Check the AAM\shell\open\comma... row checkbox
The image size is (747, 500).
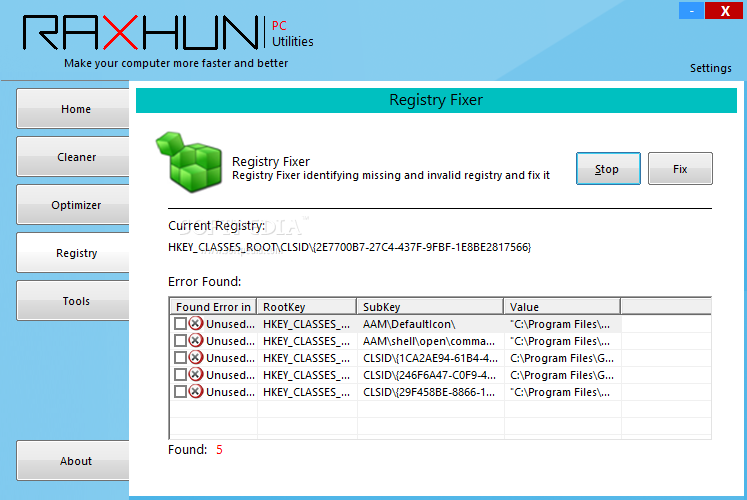coord(180,341)
